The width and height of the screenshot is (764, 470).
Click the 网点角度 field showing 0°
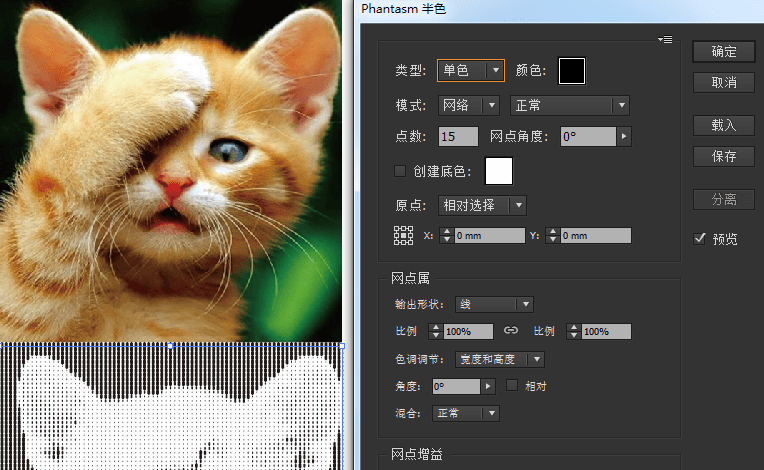coord(588,136)
